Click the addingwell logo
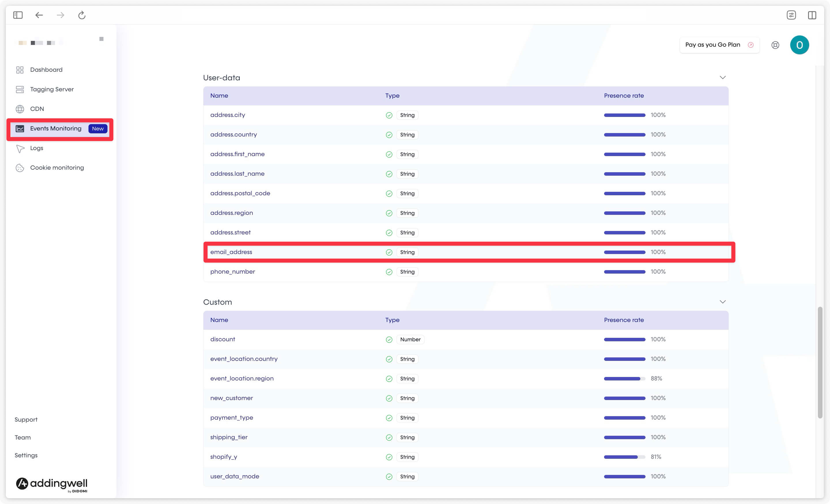 pyautogui.click(x=52, y=484)
